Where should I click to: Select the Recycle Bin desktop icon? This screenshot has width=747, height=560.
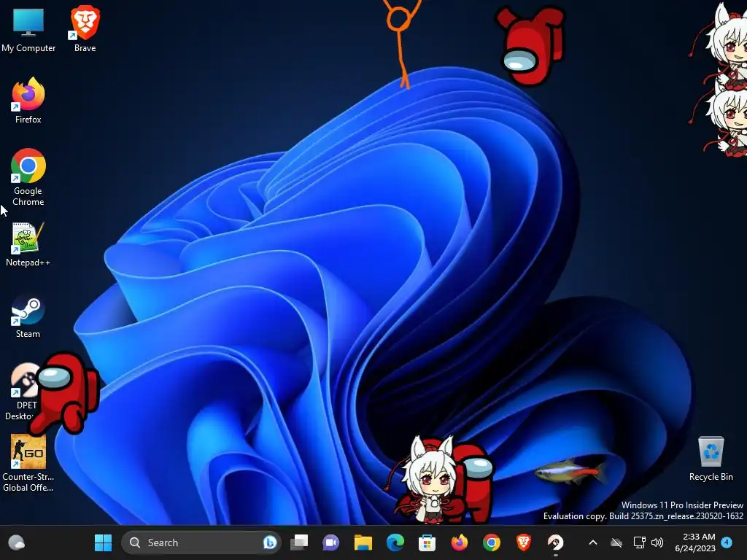(711, 458)
